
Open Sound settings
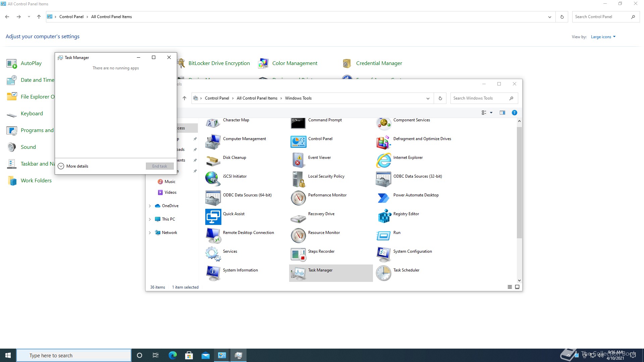(21, 147)
